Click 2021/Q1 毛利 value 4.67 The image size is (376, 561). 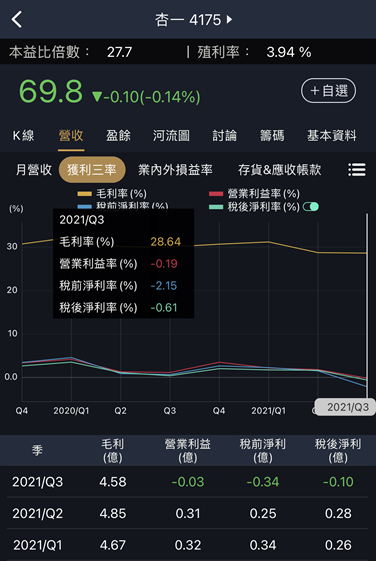click(x=113, y=545)
